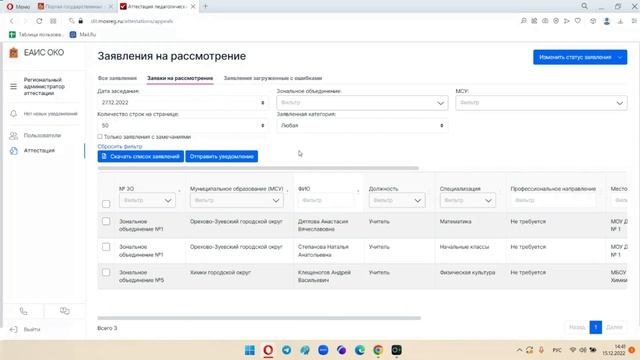Enable Только заявления с замечаниями checkbox

pos(100,137)
